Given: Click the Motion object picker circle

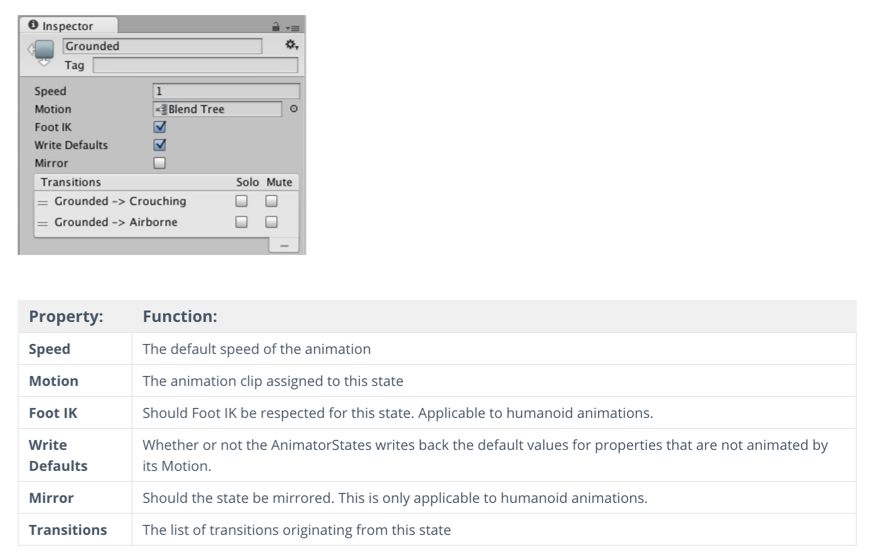Looking at the screenshot, I should click(x=294, y=109).
